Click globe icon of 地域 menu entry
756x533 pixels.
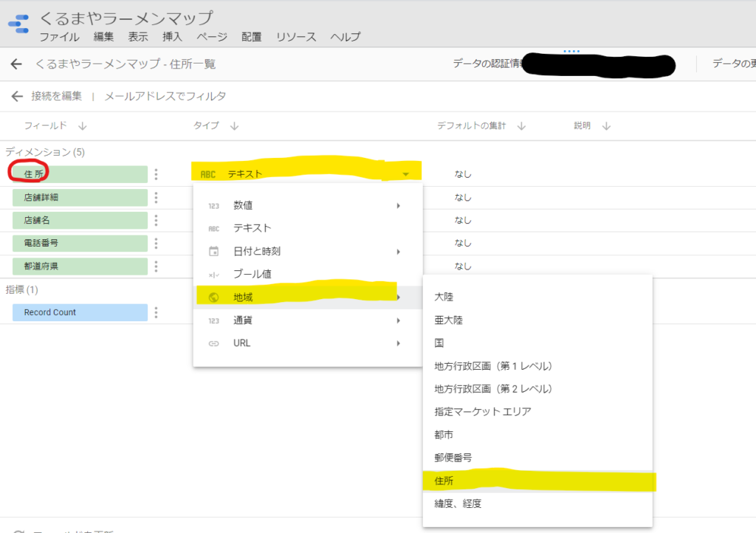click(x=213, y=298)
